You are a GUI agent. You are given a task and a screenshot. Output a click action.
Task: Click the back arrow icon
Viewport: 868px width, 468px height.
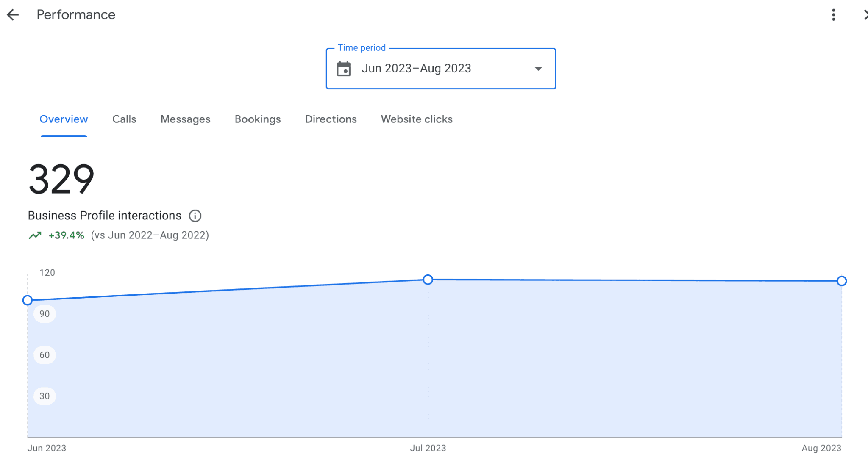click(13, 15)
